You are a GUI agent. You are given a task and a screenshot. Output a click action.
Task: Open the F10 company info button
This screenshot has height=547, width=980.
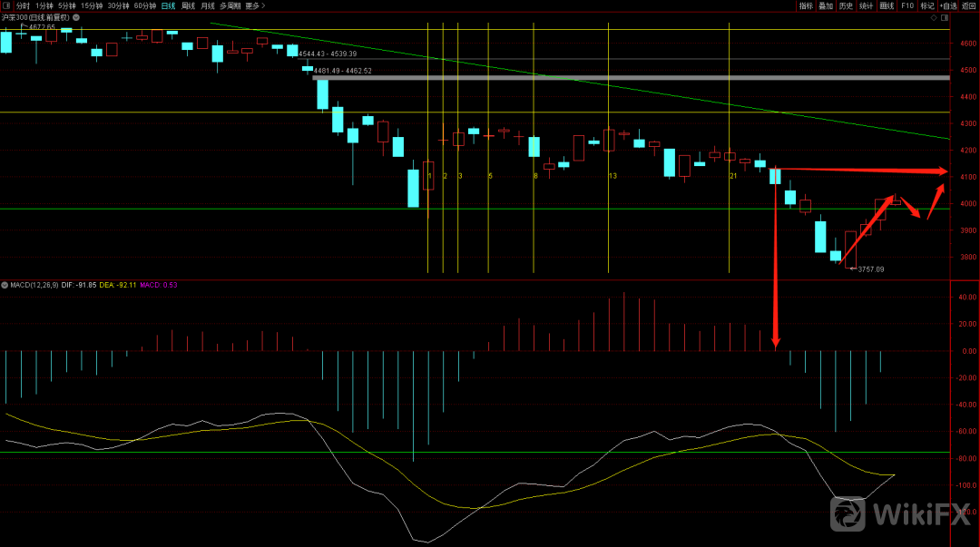(x=907, y=5)
